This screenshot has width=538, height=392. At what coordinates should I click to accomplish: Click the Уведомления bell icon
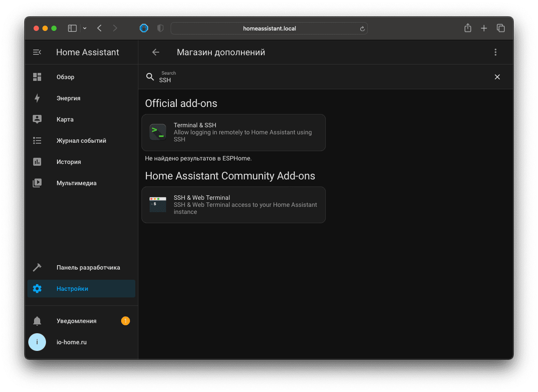(x=37, y=321)
